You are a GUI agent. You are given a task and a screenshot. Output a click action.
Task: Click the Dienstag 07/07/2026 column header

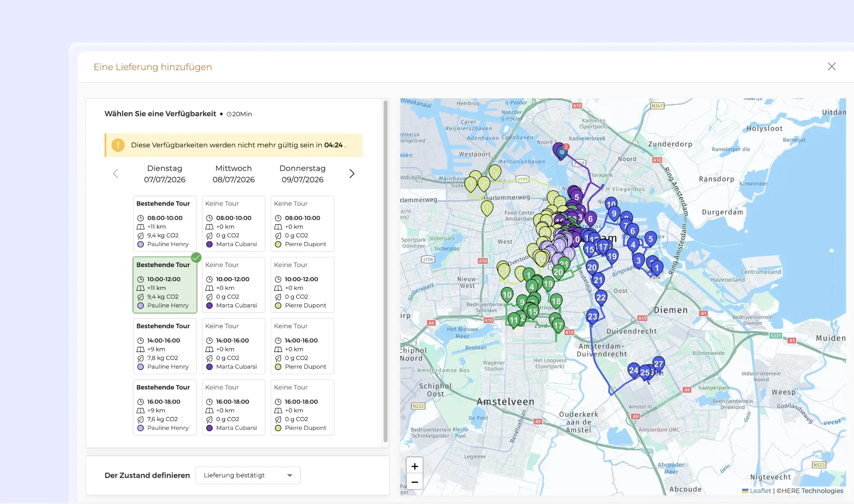point(165,174)
